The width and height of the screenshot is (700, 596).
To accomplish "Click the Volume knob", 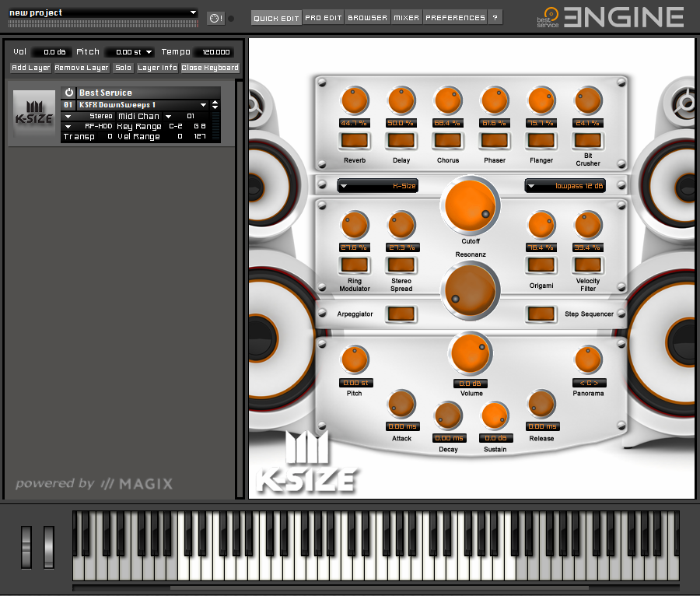I will [x=470, y=353].
